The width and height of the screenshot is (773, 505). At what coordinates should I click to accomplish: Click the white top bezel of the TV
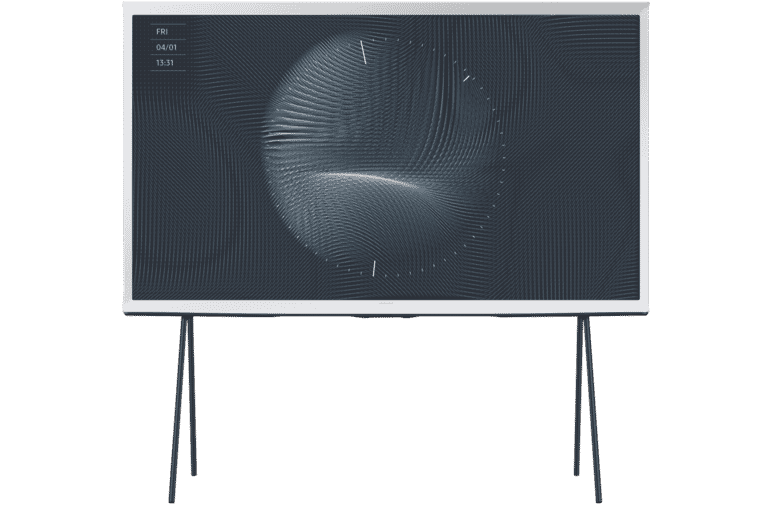pyautogui.click(x=386, y=6)
